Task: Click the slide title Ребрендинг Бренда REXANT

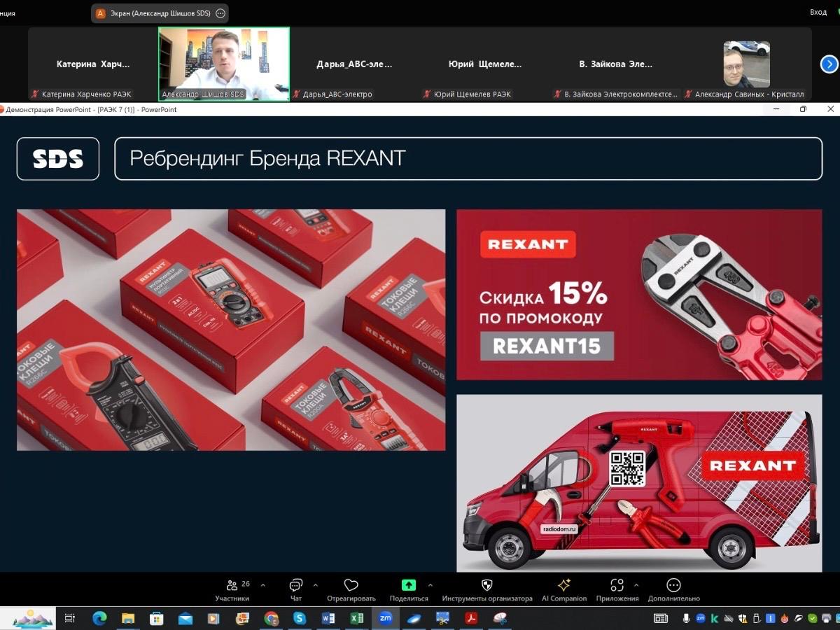Action: tap(267, 158)
